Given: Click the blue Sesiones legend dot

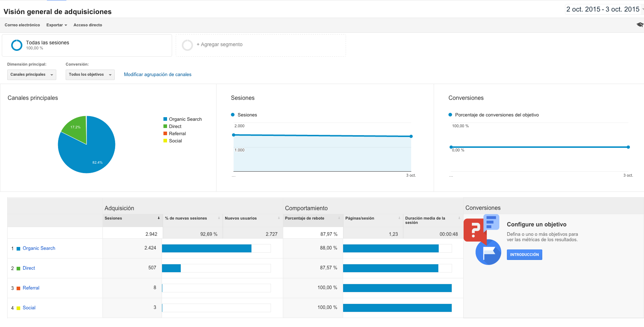Looking at the screenshot, I should click(233, 115).
